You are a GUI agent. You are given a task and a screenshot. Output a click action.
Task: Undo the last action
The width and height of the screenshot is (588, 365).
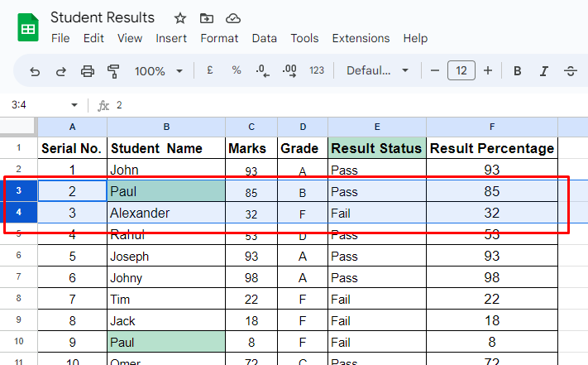[35, 71]
